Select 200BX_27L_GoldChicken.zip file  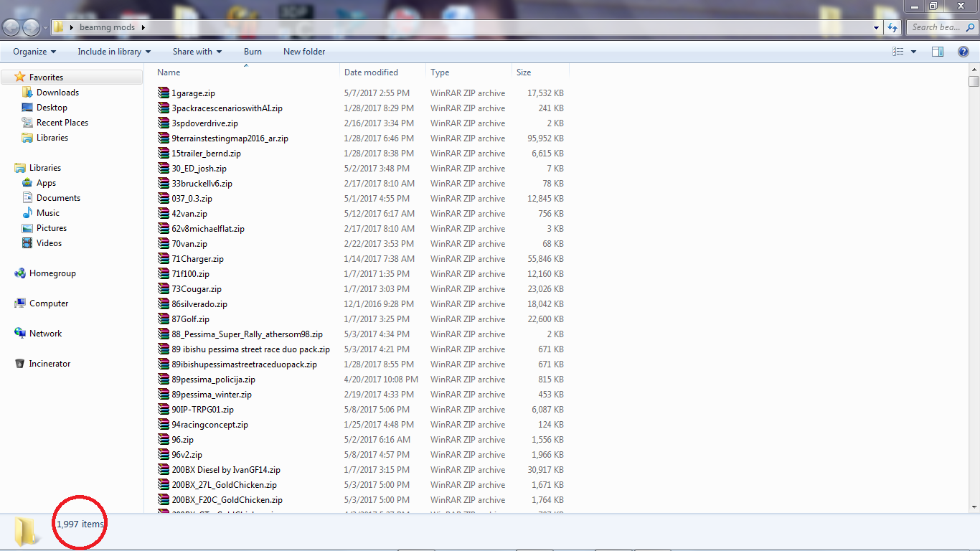tap(224, 485)
